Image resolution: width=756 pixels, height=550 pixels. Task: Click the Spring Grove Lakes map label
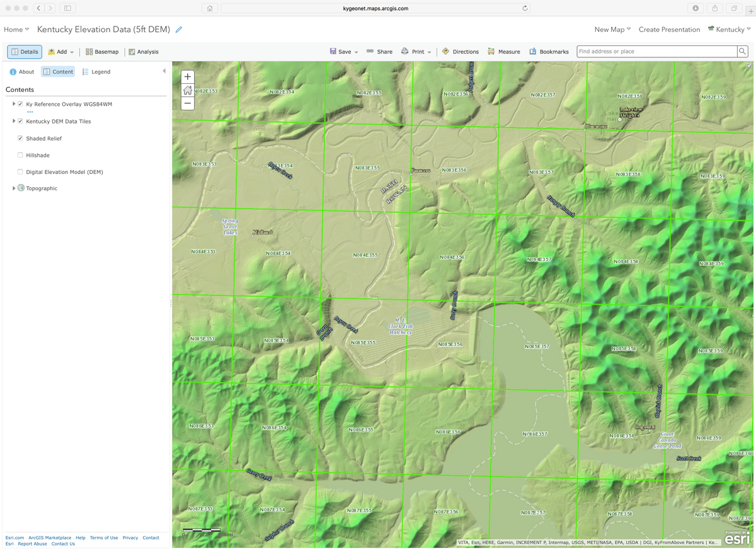(230, 227)
